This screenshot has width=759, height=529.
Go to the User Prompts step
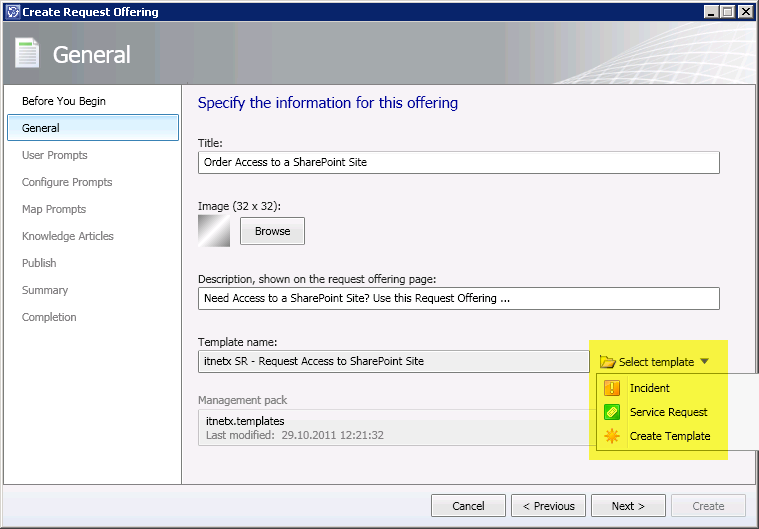point(54,155)
